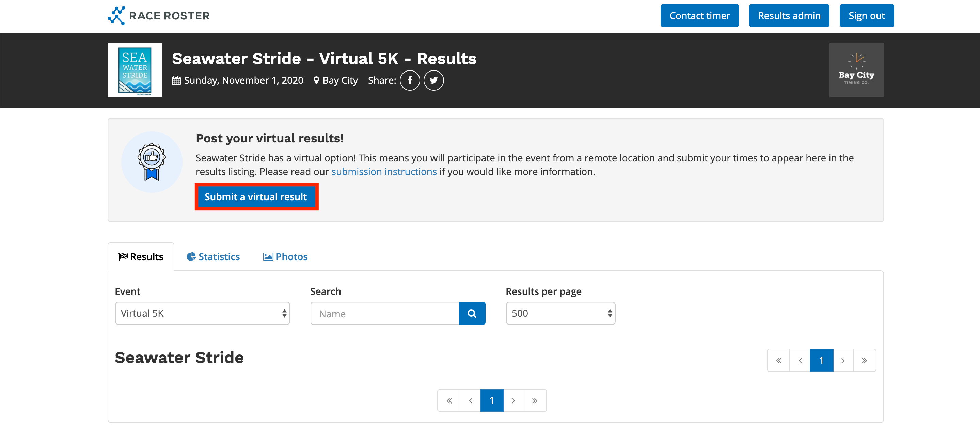Select the Results tab
This screenshot has width=980, height=442.
coord(141,257)
